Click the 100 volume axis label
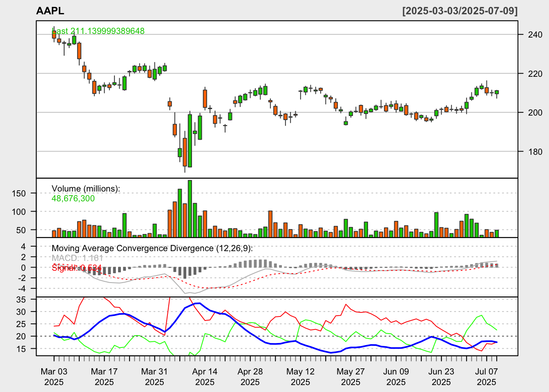 point(19,212)
